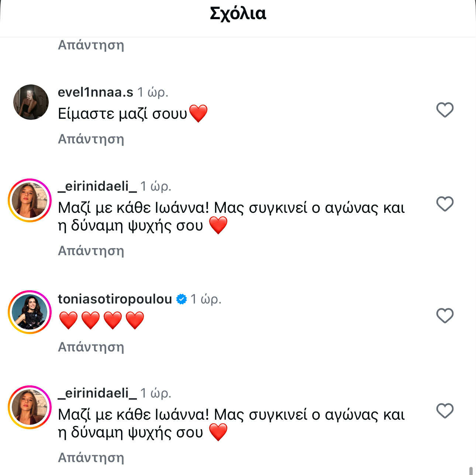Click the blue verified badge beside toniasotiropoulou

point(182,299)
